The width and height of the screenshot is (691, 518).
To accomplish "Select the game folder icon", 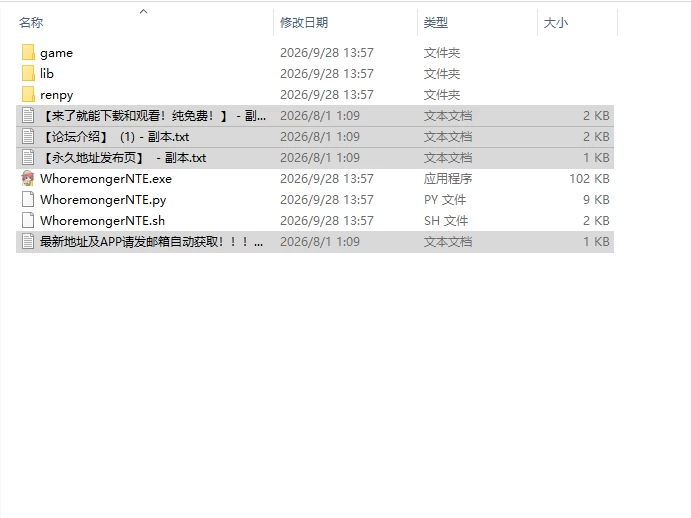I will pos(28,52).
